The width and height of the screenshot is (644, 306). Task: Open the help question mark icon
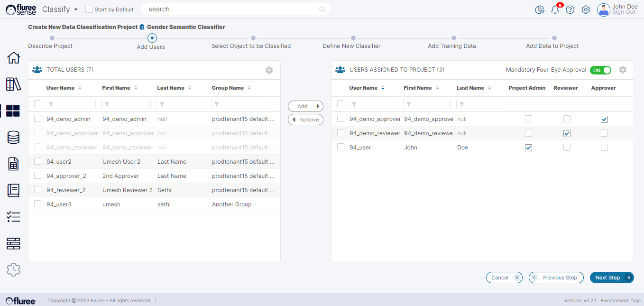click(570, 9)
